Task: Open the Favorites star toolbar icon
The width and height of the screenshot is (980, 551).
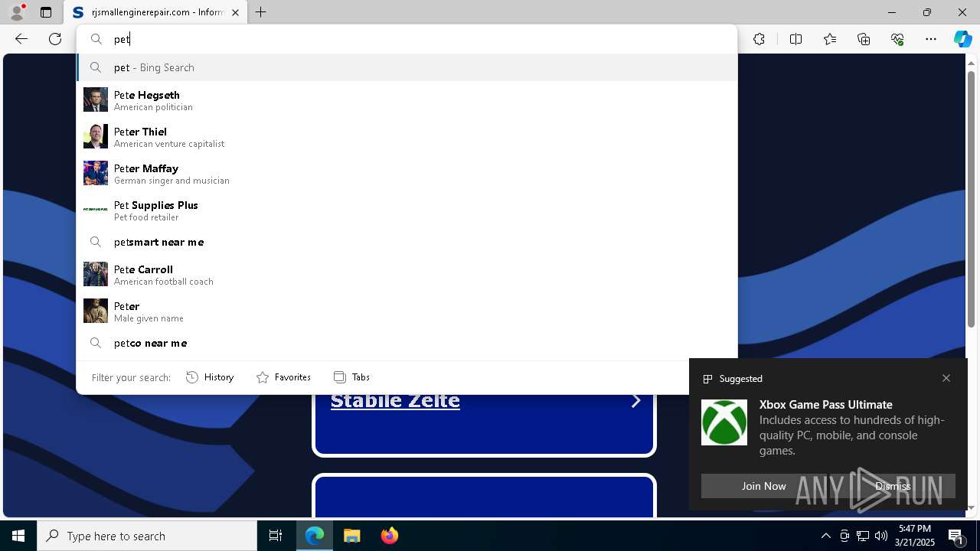Action: [830, 39]
